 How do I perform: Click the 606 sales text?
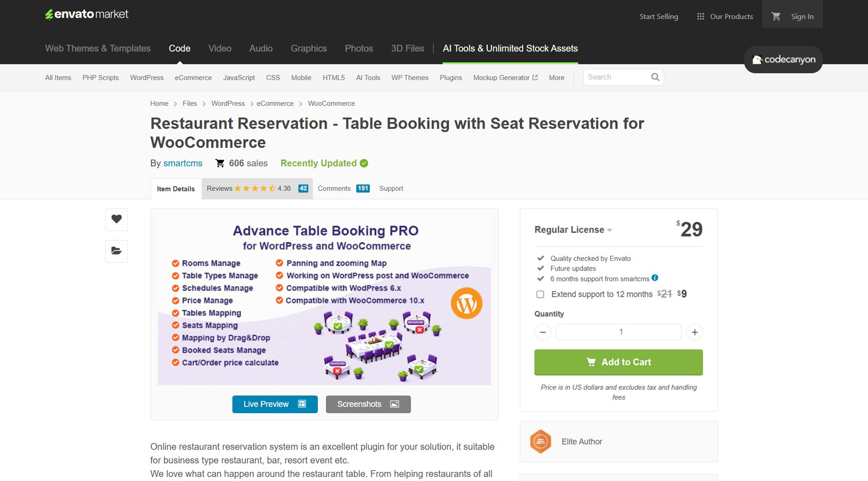click(248, 163)
